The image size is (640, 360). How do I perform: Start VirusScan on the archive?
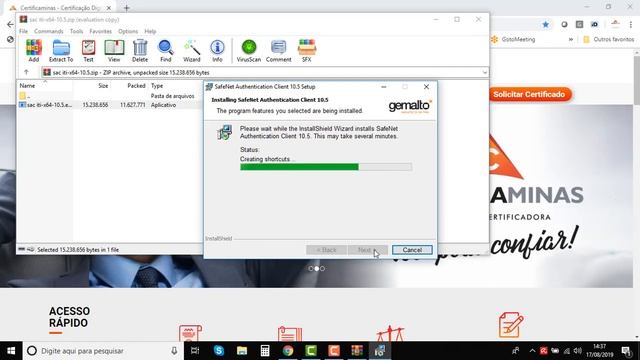(x=249, y=51)
